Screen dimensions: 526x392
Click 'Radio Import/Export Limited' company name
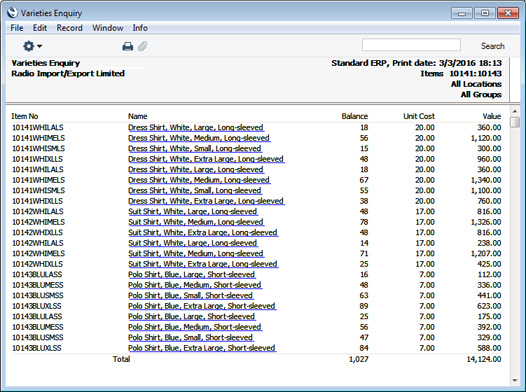pyautogui.click(x=68, y=73)
